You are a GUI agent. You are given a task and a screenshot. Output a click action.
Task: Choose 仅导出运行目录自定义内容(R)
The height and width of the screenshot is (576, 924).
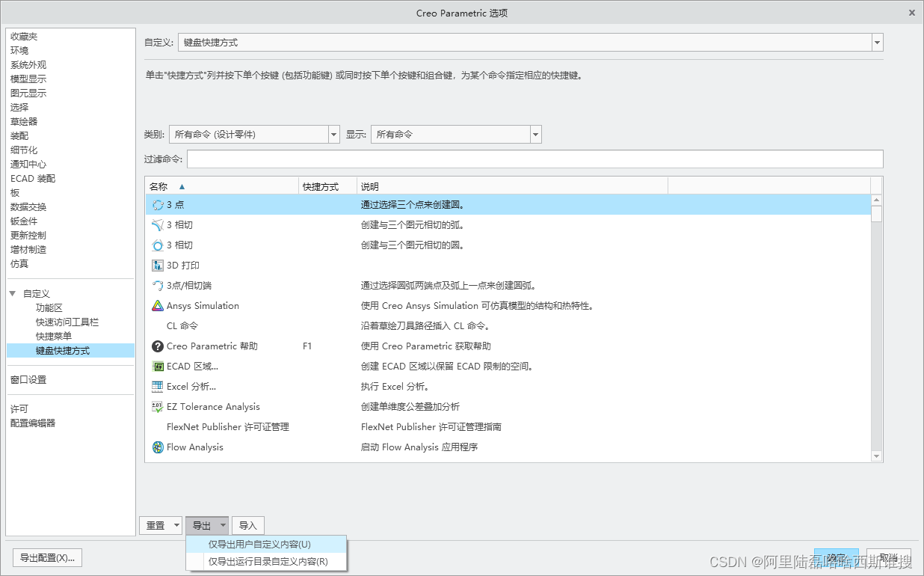(x=267, y=562)
